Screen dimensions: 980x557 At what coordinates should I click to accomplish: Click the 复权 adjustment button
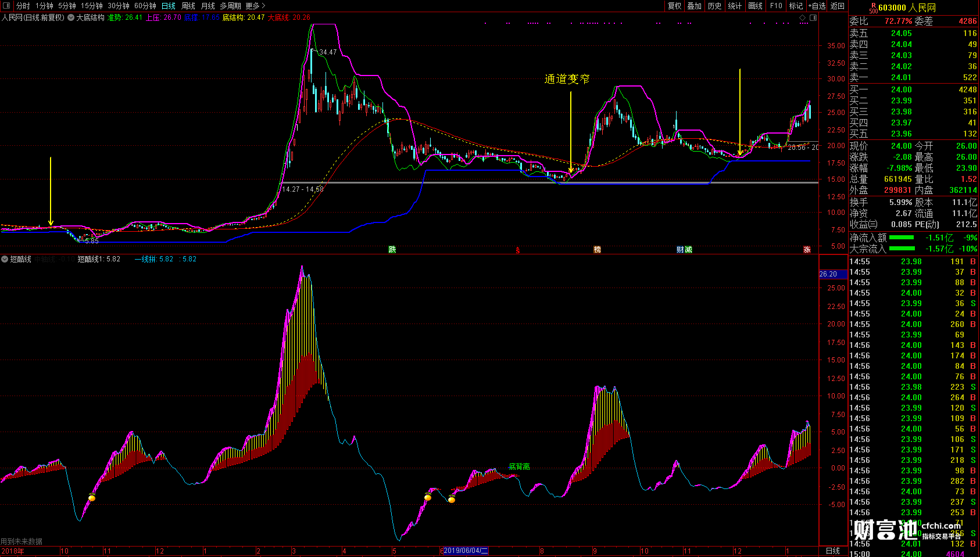674,6
